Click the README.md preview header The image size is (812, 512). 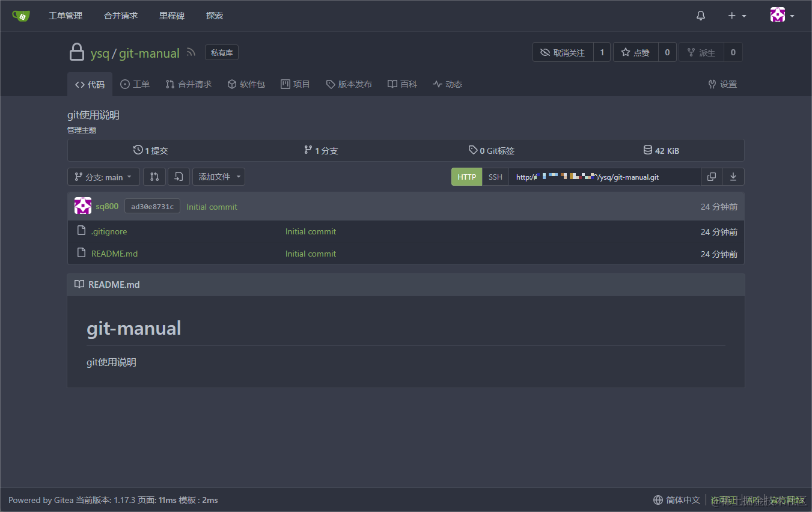coord(406,284)
